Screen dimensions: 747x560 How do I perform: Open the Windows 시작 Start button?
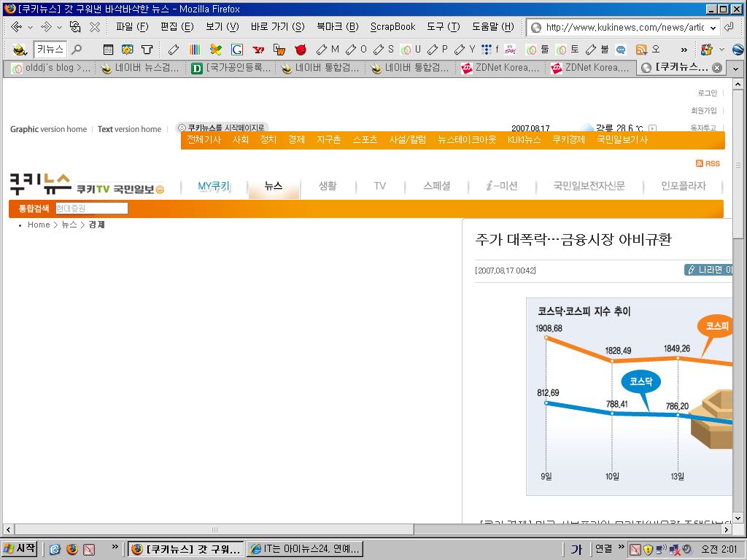pos(20,549)
